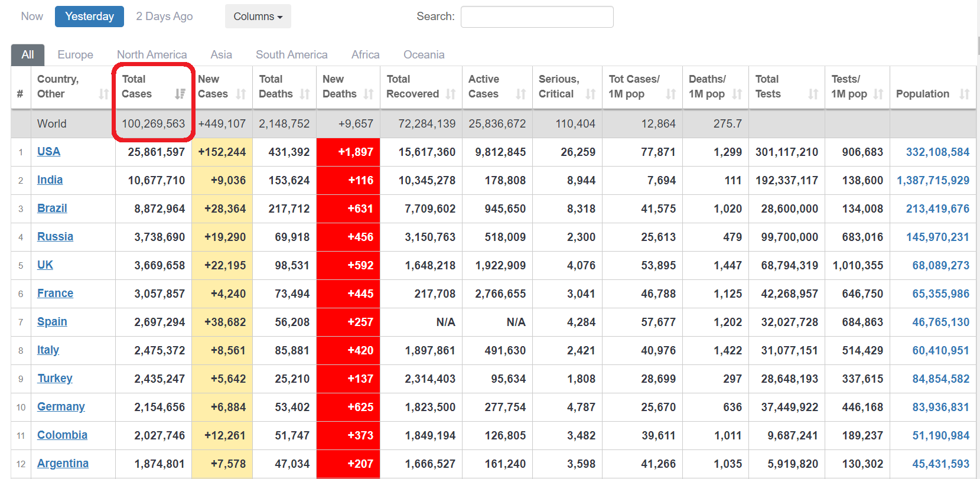The width and height of the screenshot is (980, 479).
Task: Sort by Country, Other column sort icon
Action: pos(104,94)
